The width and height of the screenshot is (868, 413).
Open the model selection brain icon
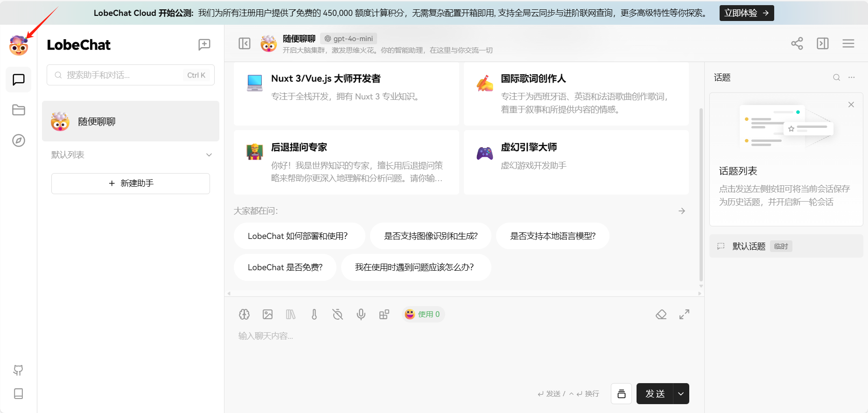tap(245, 315)
